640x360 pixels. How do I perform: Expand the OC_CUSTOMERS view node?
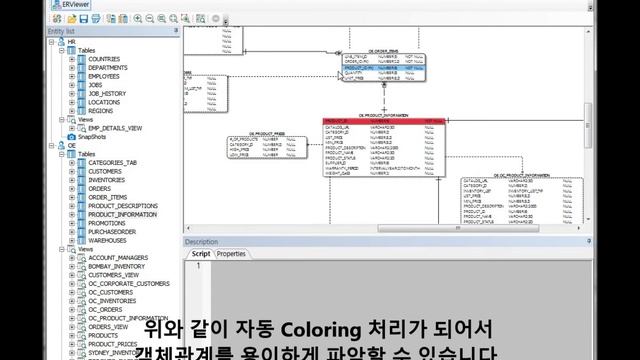tap(72, 292)
